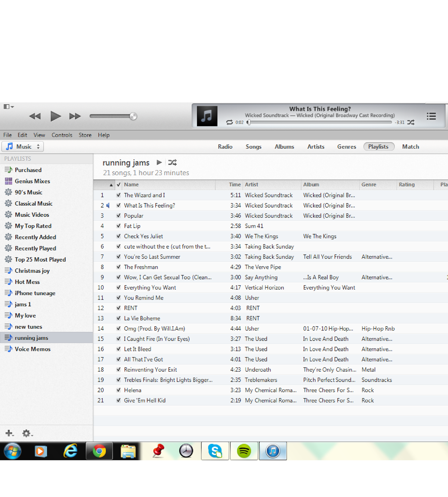The width and height of the screenshot is (448, 497).
Task: Open the Hot Mess playlist icon
Action: (8, 282)
